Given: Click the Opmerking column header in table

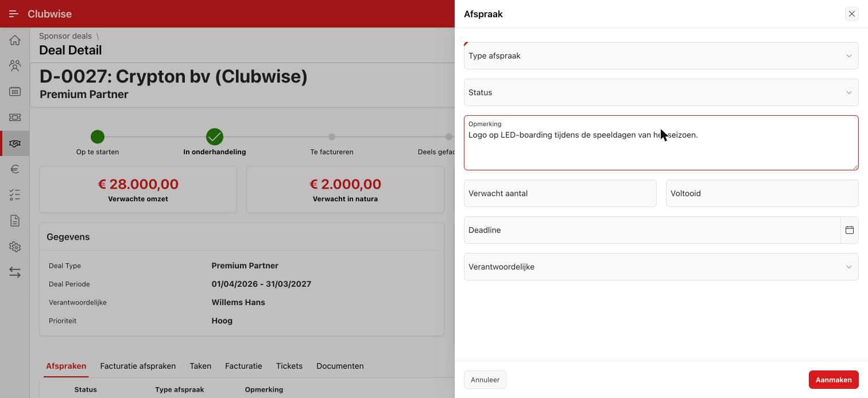Looking at the screenshot, I should pyautogui.click(x=263, y=389).
